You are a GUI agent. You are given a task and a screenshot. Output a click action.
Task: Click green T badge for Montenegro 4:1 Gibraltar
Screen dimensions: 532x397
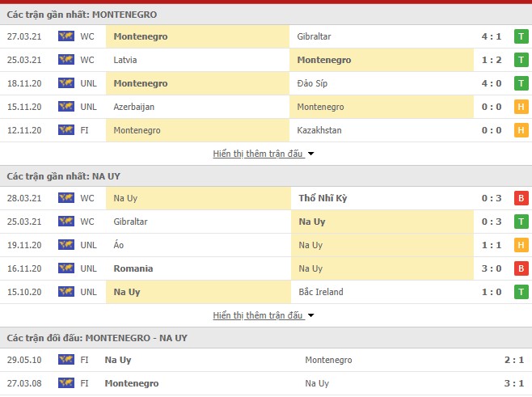[521, 36]
